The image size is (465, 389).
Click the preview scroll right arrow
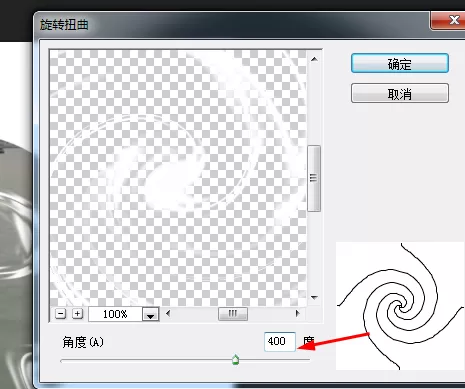[x=297, y=313]
